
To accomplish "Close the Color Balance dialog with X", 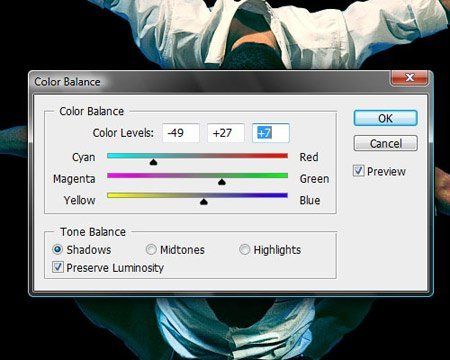I will click(409, 78).
